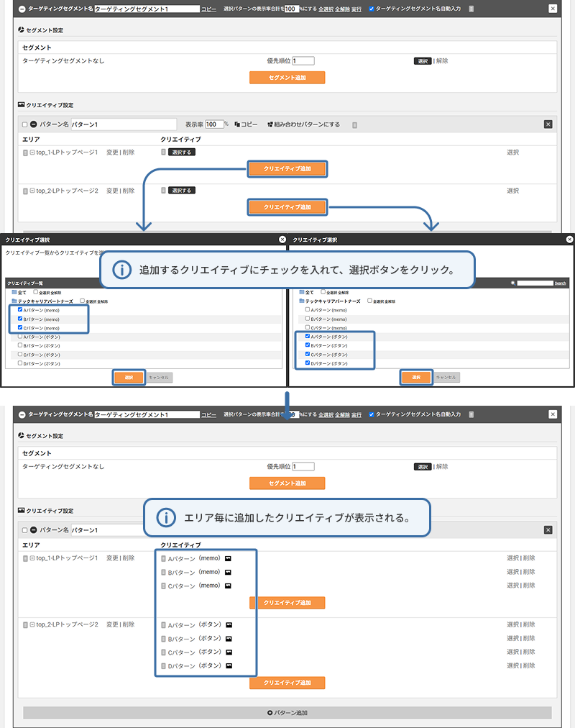Click the Search link in クリエイティブ一覧 header
Screen dimensions: 575x728
click(560, 283)
